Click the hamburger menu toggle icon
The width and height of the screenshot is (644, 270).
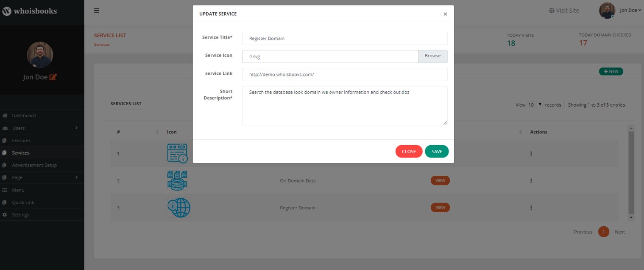[97, 11]
